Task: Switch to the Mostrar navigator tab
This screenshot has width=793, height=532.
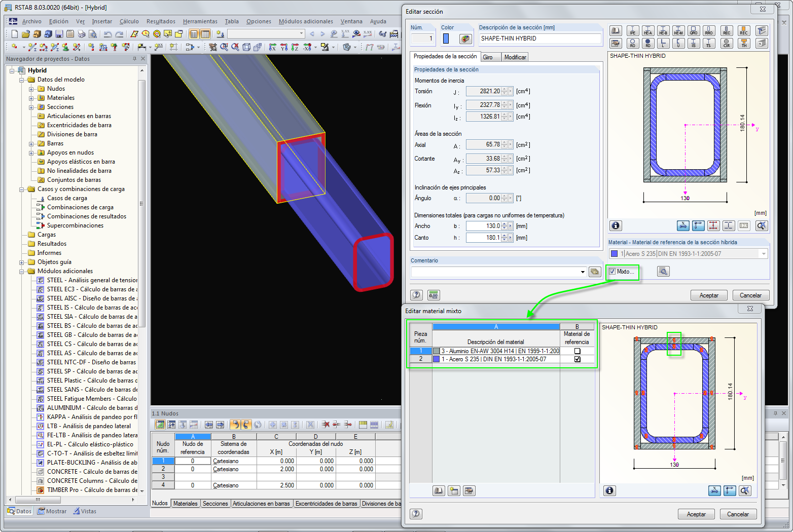Action: click(52, 511)
